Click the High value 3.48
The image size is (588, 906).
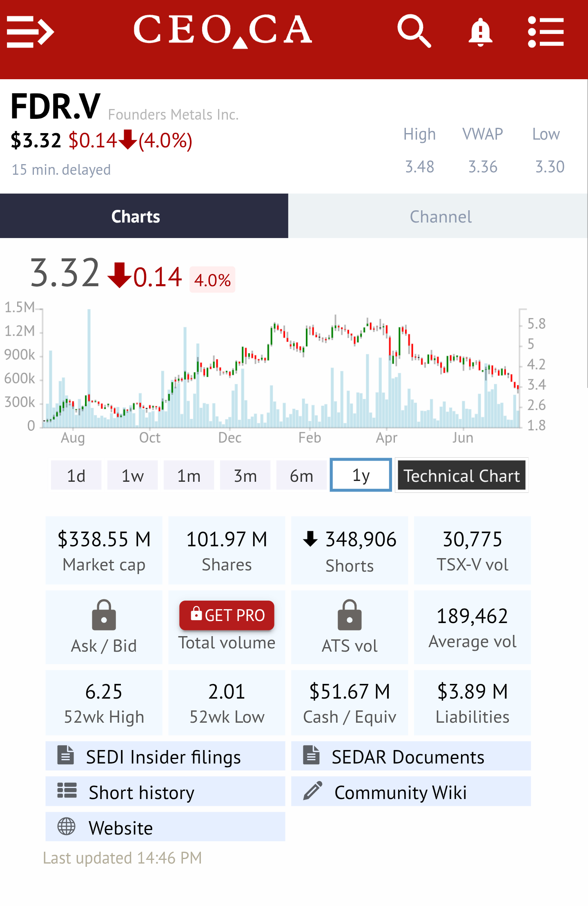tap(419, 167)
